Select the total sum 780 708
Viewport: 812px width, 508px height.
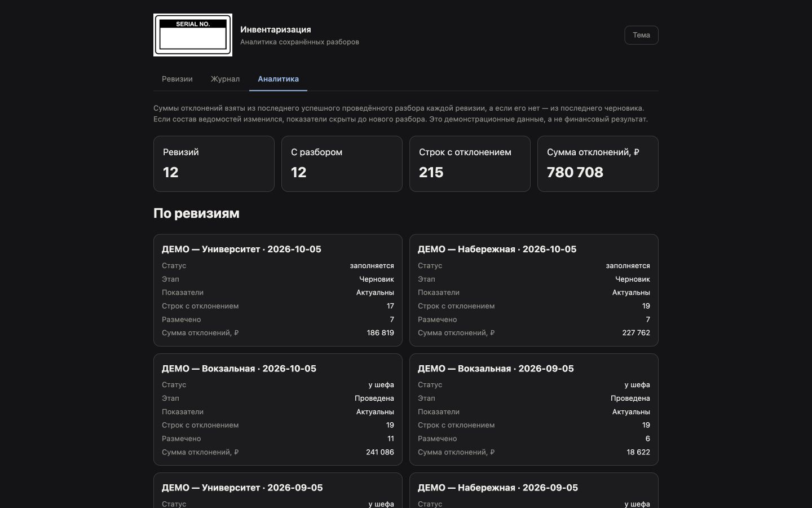[x=575, y=172]
